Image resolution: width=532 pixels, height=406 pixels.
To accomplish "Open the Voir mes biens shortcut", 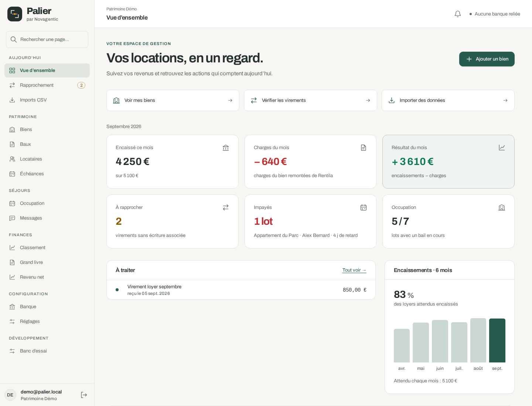I will coord(173,100).
